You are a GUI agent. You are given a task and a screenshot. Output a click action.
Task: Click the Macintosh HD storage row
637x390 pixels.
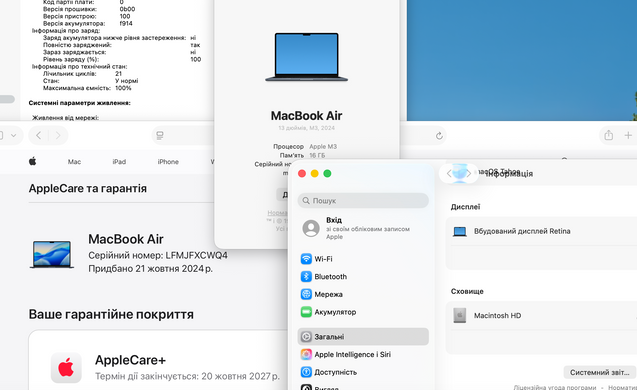coord(542,315)
